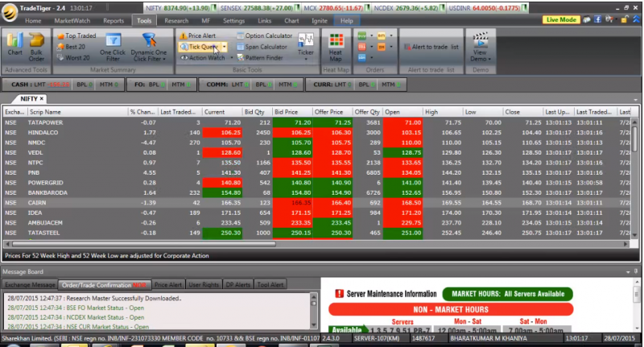Open the Help menu
This screenshot has height=347, width=644.
click(x=347, y=21)
